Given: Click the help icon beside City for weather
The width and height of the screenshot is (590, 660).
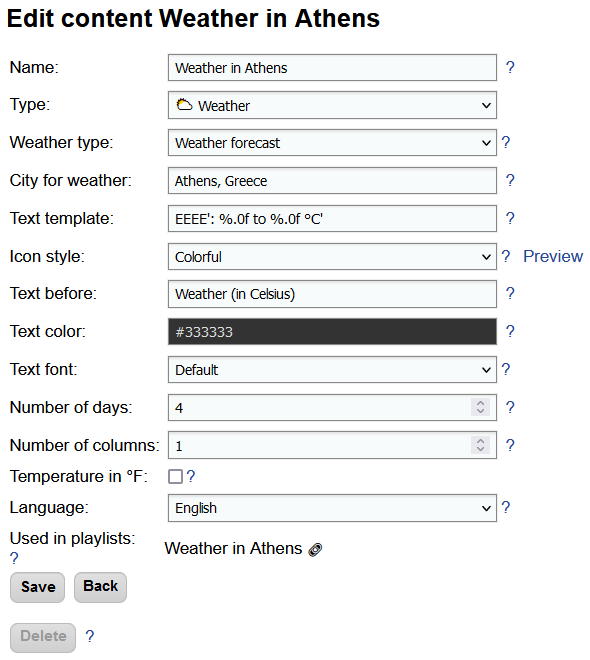Looking at the screenshot, I should point(510,180).
